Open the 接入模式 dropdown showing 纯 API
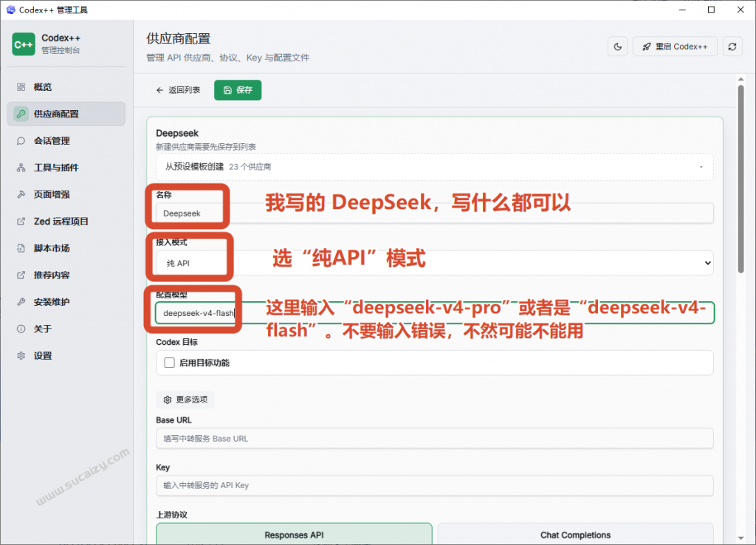Screen dimensions: 756x545 [x=434, y=263]
